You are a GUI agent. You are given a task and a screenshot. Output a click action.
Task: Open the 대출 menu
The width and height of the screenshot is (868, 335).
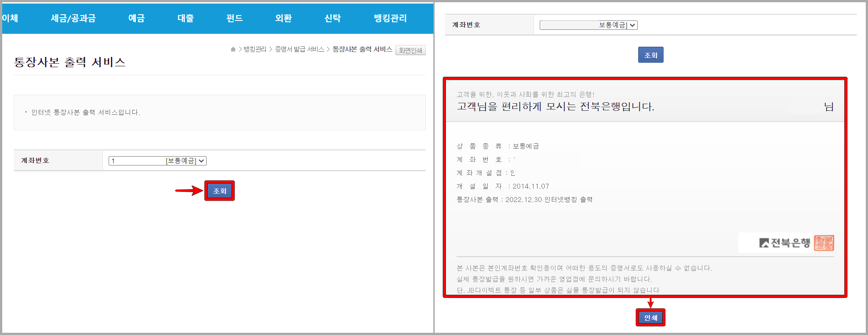[x=185, y=18]
